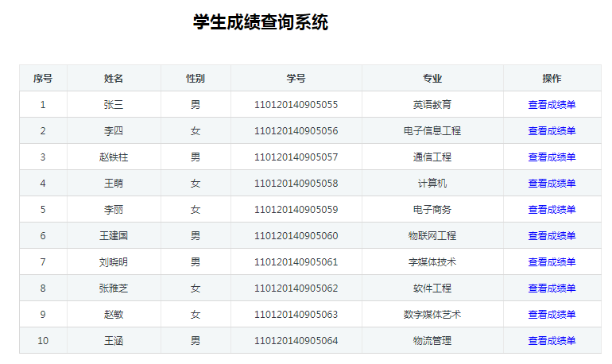Click 查看成绩单 in 王萌's row
Image resolution: width=612 pixels, height=364 pixels.
click(x=552, y=184)
